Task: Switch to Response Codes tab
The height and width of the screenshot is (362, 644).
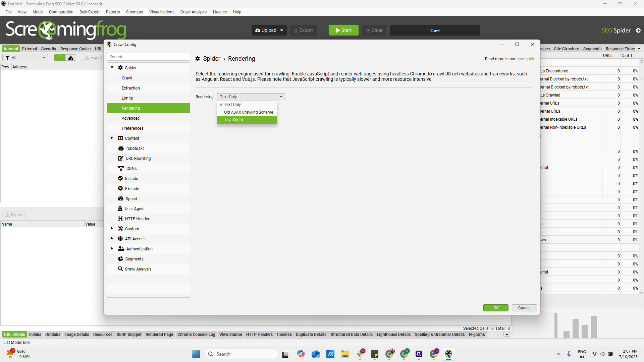Action: [x=75, y=49]
